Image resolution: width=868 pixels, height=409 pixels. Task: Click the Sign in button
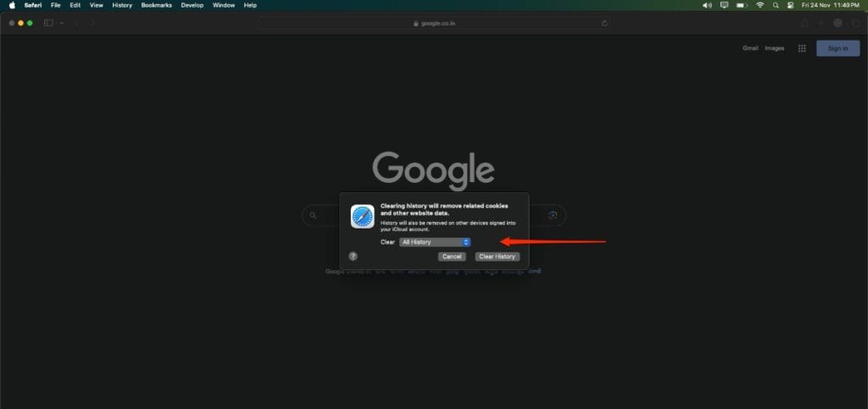point(837,48)
